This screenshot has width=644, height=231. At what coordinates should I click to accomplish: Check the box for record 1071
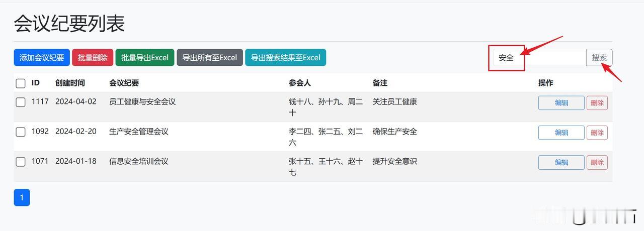(21, 162)
